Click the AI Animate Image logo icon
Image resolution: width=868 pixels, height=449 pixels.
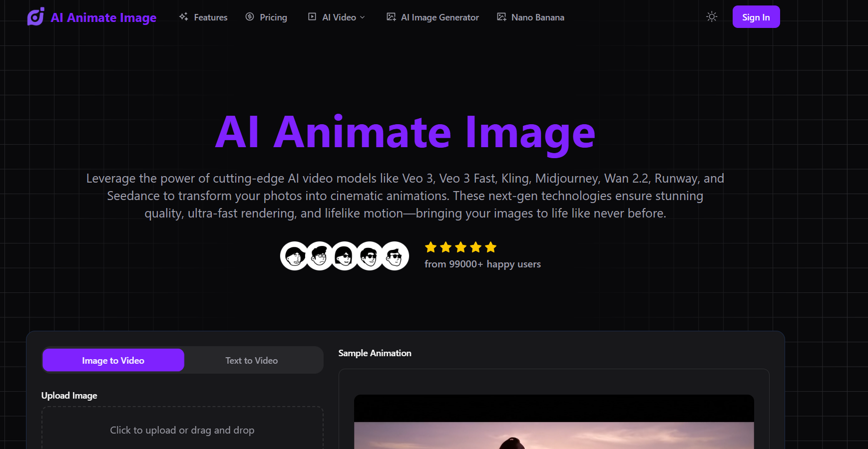click(35, 16)
